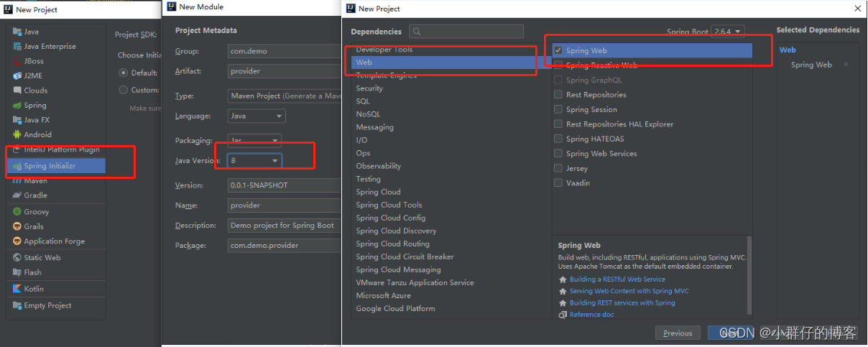The height and width of the screenshot is (347, 868).
Task: Select the Clouds project icon
Action: click(x=17, y=91)
